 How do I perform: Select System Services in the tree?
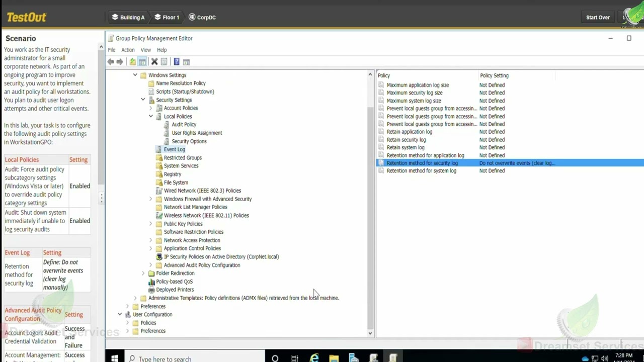coord(181,166)
